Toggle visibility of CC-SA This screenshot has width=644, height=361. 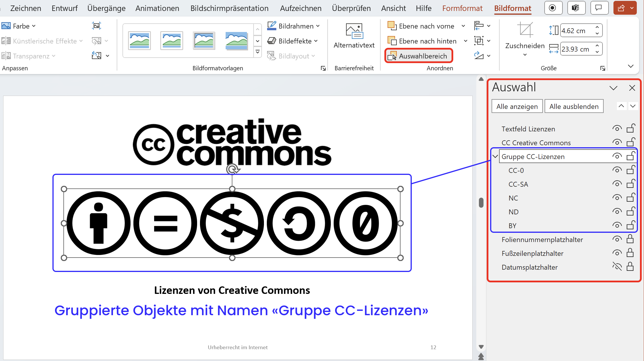(617, 184)
